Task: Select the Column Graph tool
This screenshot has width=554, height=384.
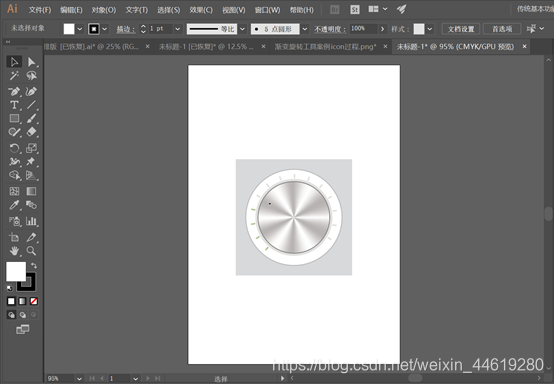Action: coord(31,221)
